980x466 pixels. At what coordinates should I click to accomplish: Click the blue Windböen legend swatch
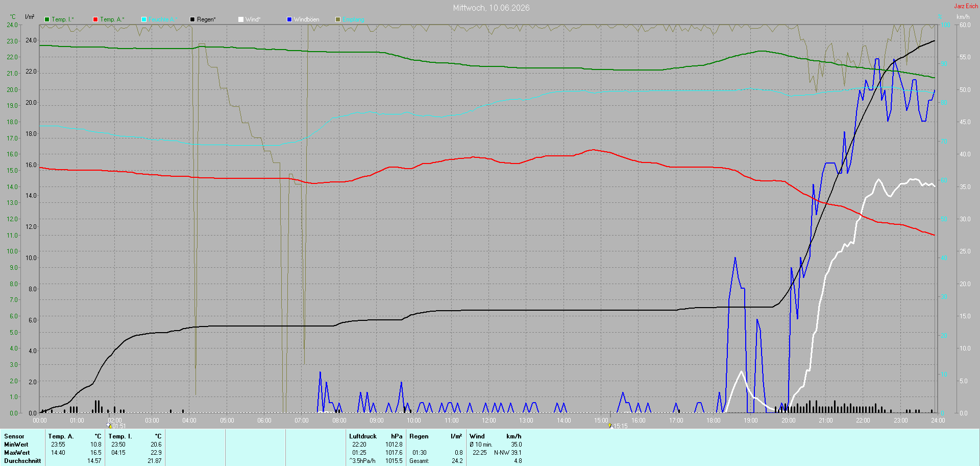click(x=289, y=19)
